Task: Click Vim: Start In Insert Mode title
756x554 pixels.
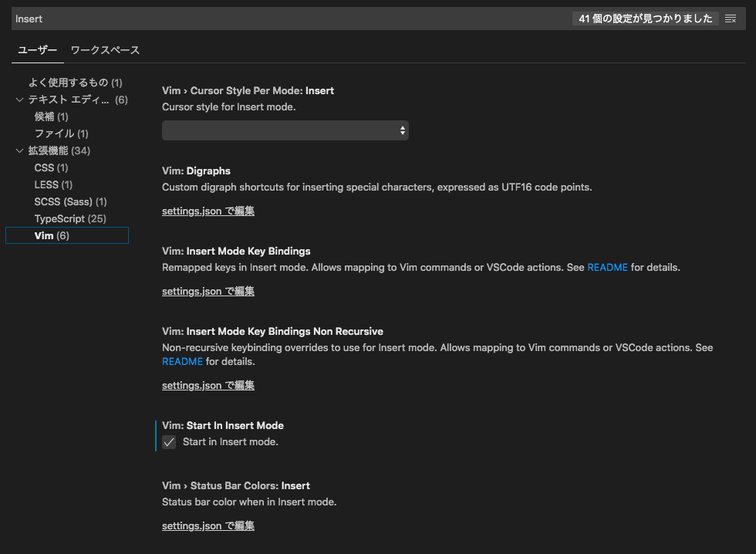Action: click(223, 426)
